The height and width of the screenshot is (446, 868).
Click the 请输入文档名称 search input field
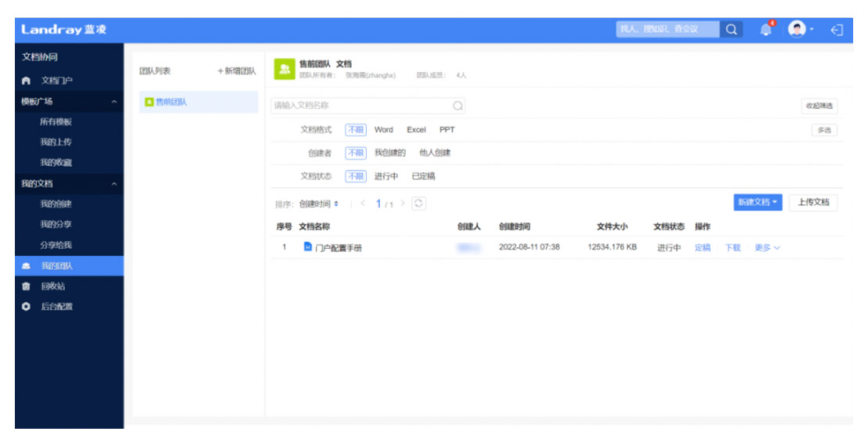360,106
